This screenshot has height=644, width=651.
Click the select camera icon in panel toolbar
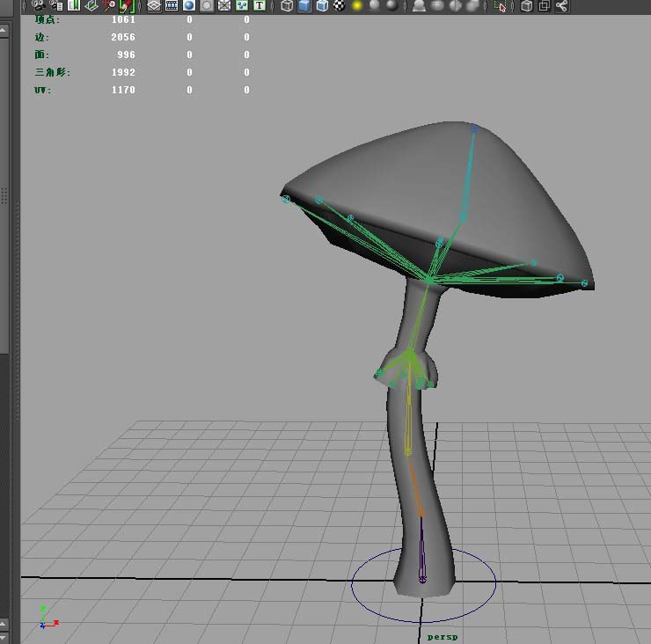pyautogui.click(x=38, y=5)
